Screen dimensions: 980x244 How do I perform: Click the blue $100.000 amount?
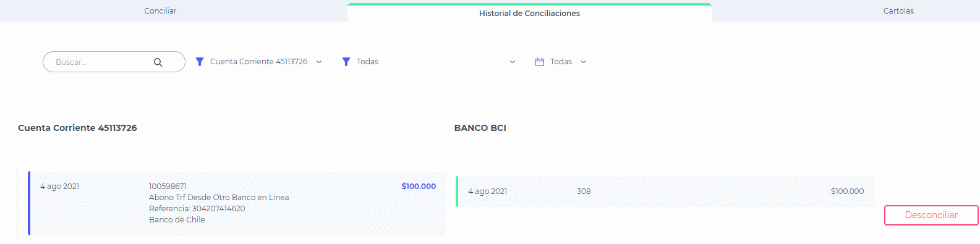point(419,187)
